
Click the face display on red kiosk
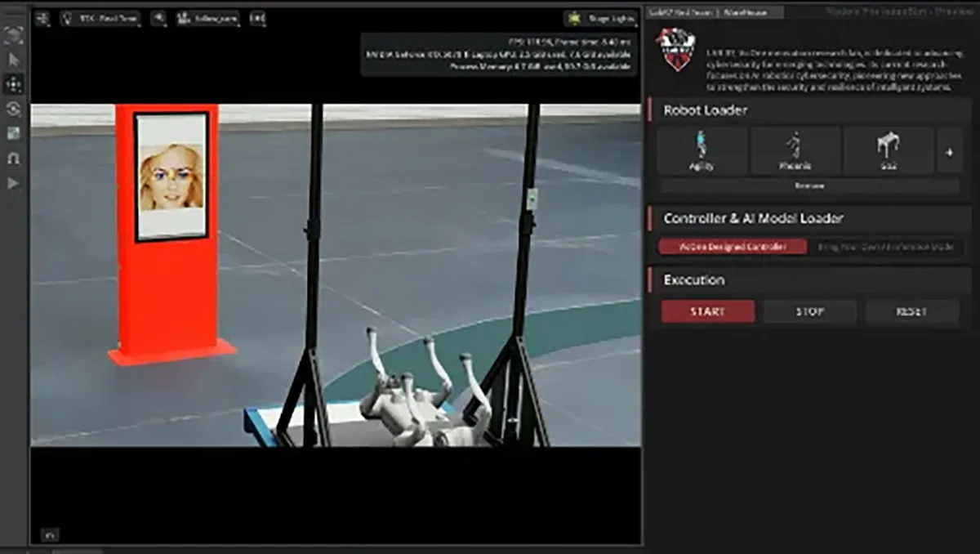pyautogui.click(x=171, y=176)
